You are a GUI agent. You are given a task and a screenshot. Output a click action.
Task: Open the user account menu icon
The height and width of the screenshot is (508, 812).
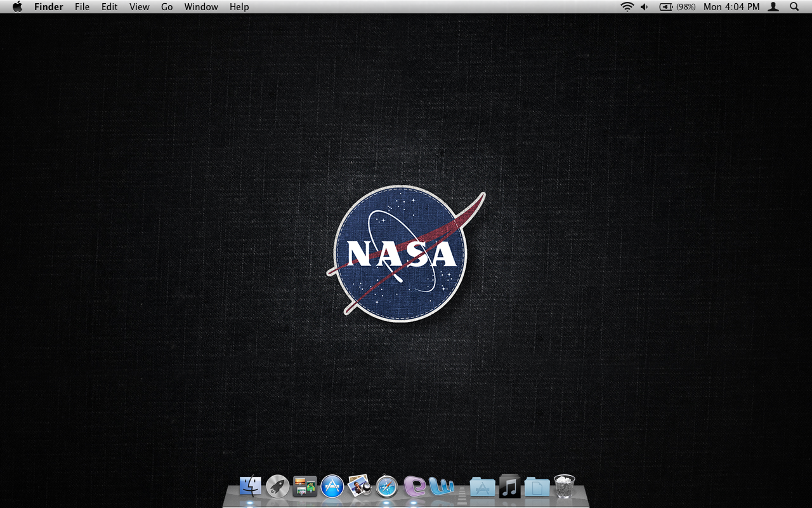click(773, 7)
